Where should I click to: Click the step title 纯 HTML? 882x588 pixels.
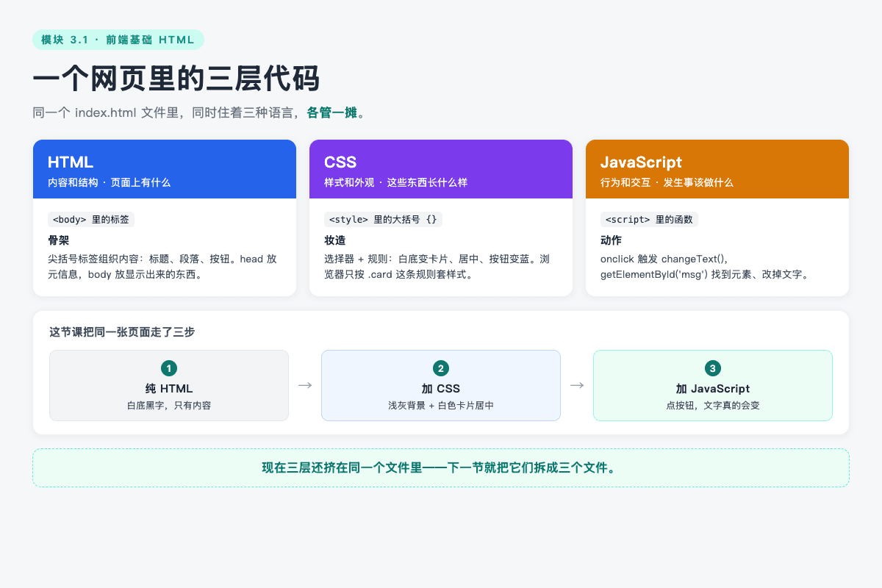coord(169,389)
